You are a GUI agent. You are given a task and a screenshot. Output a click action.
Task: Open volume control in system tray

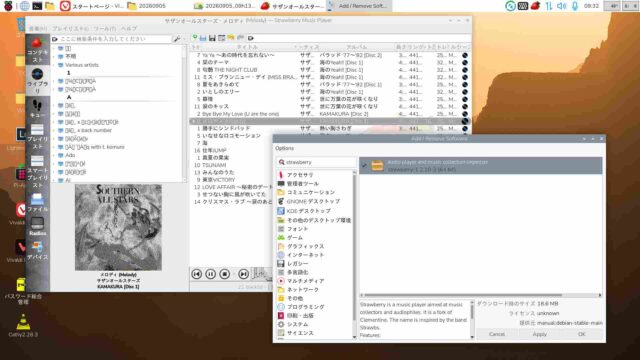(562, 6)
